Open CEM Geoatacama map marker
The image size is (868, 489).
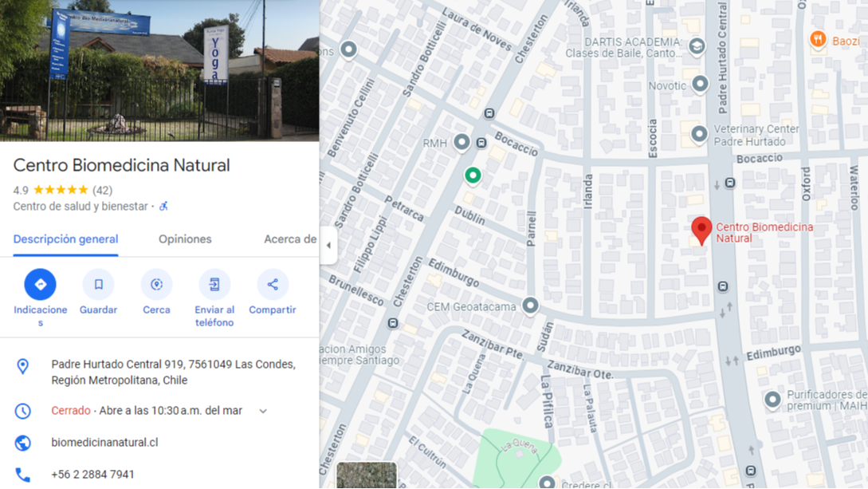pyautogui.click(x=530, y=306)
